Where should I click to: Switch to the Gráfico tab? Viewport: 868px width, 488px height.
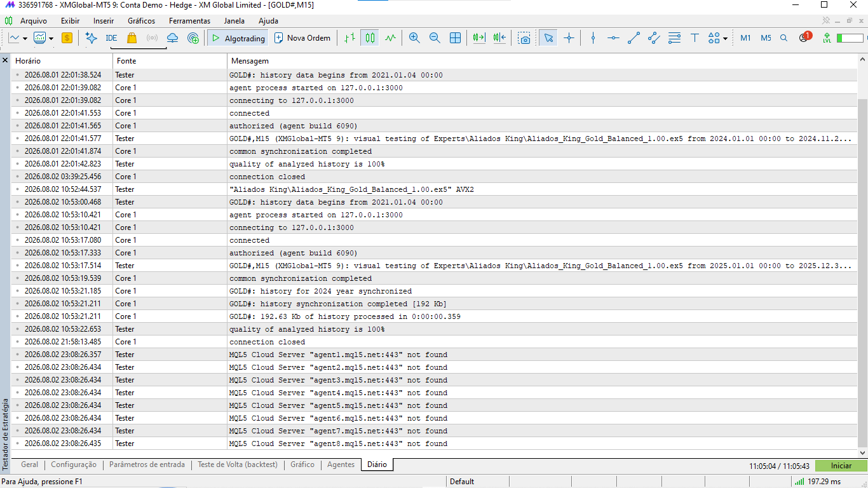click(302, 464)
